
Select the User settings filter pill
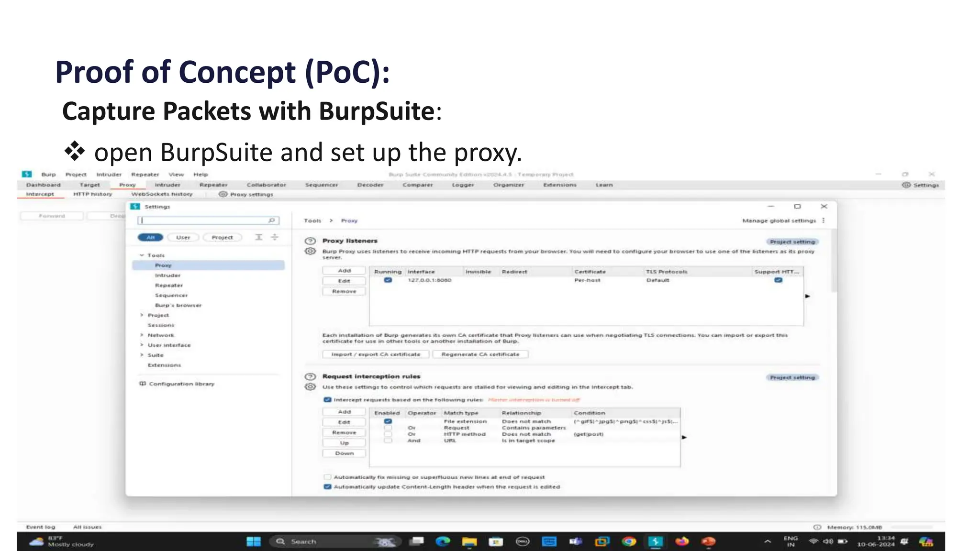point(183,237)
